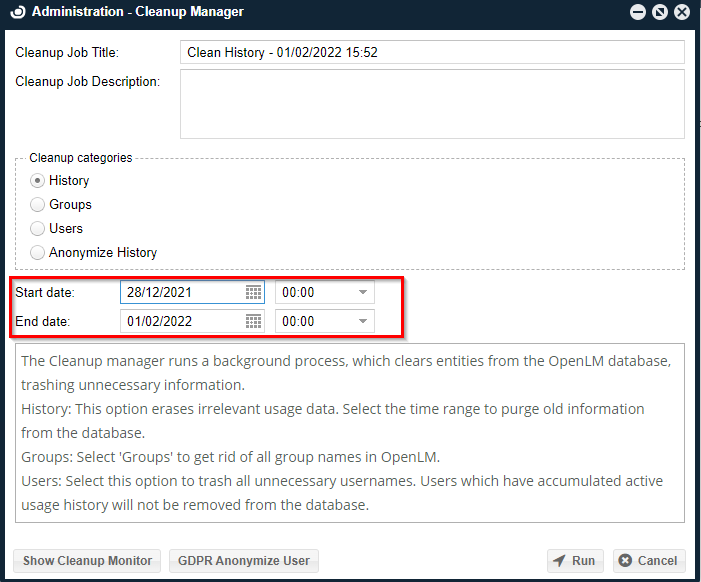Click the Run button

tap(575, 561)
